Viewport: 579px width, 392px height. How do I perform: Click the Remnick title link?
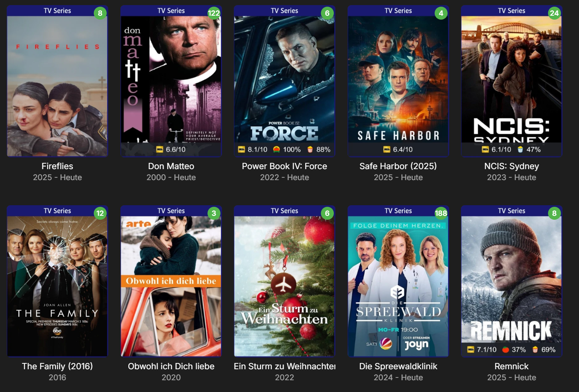[x=512, y=366]
